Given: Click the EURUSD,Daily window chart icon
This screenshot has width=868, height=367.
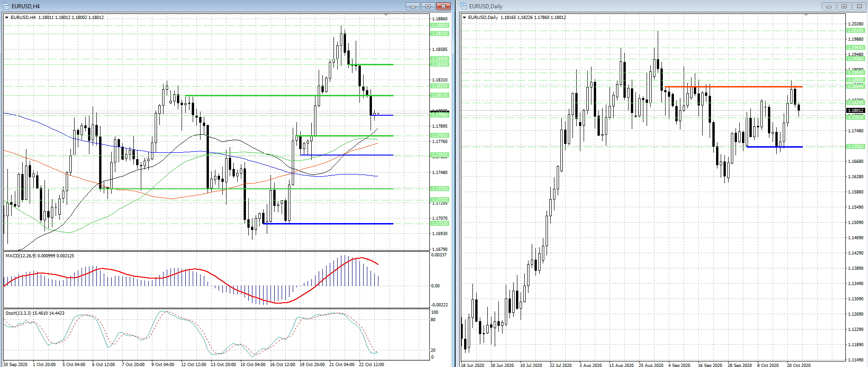Looking at the screenshot, I should click(464, 6).
